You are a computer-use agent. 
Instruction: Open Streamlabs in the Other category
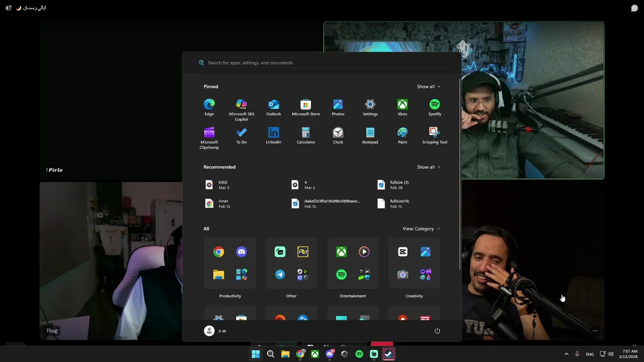pos(280,252)
